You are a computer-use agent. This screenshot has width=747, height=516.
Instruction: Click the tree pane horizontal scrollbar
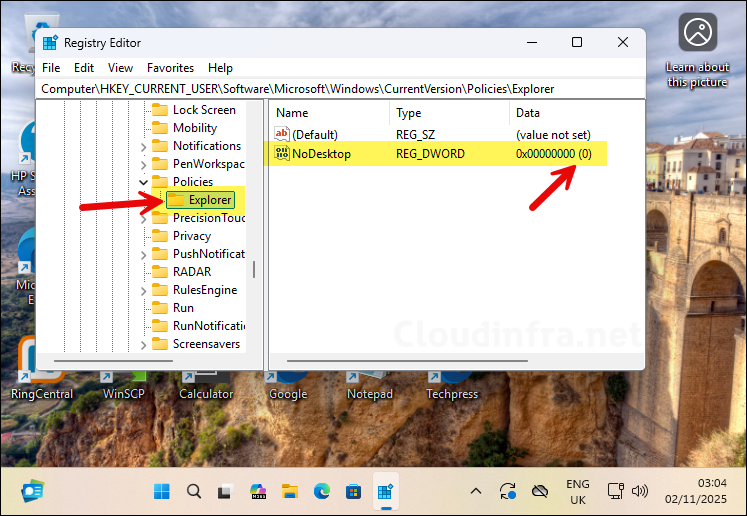(x=113, y=361)
